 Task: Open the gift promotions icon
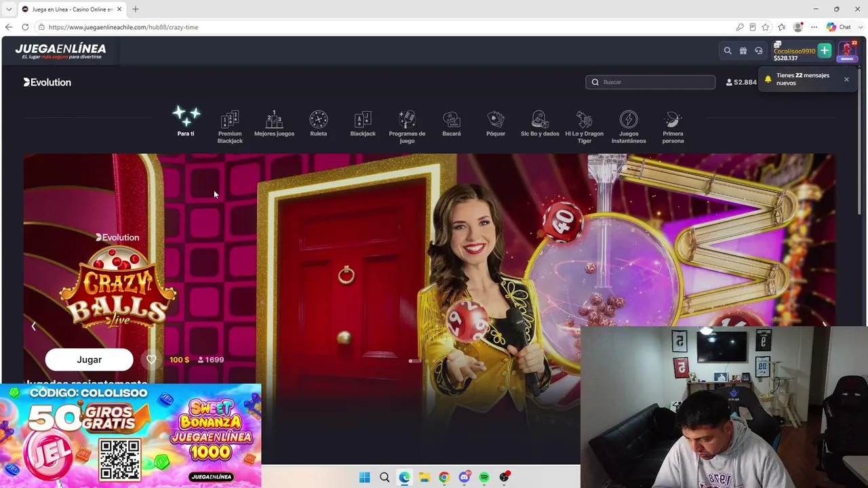(743, 51)
